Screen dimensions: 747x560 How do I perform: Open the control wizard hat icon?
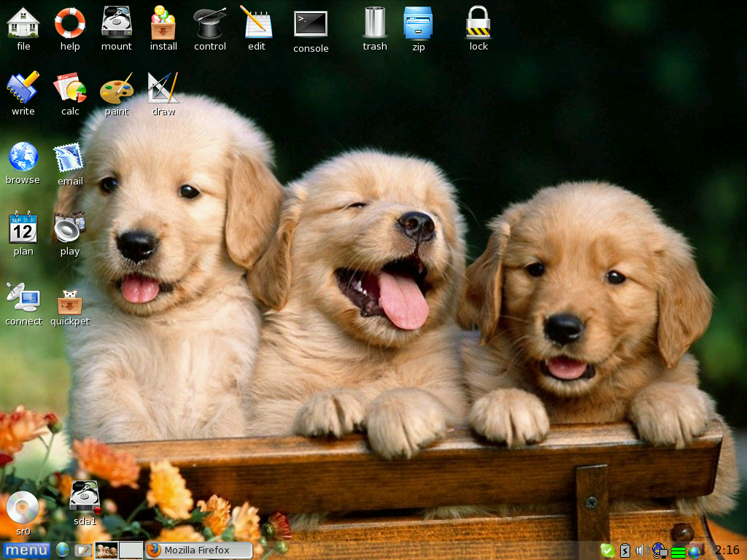point(209,23)
